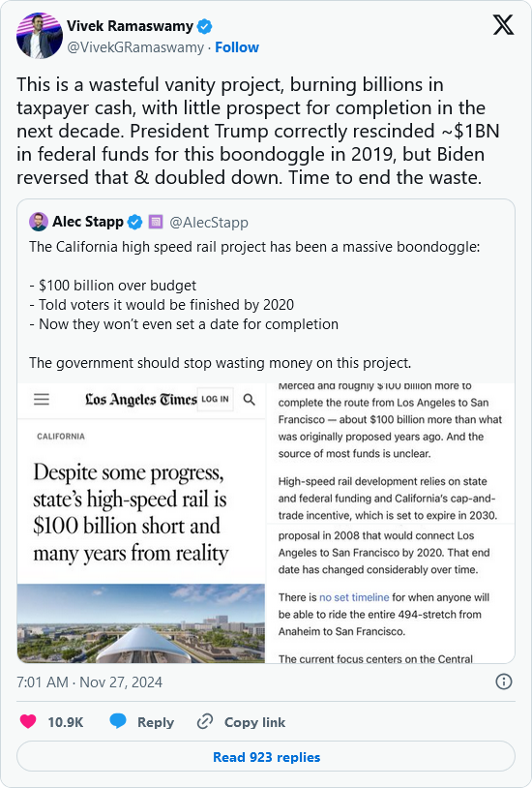Viewport: 532px width, 788px height.
Task: Follow @VivekGRamaswamy
Action: [237, 47]
